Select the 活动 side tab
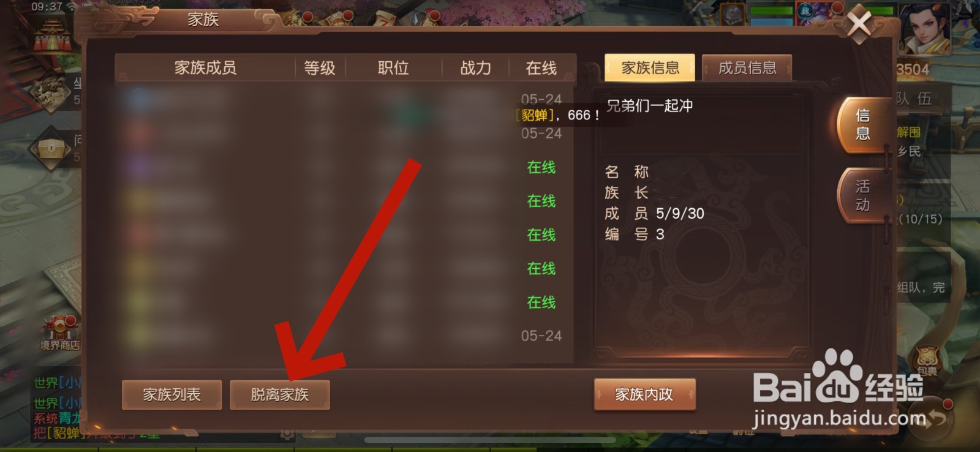The width and height of the screenshot is (980, 452). tap(862, 195)
